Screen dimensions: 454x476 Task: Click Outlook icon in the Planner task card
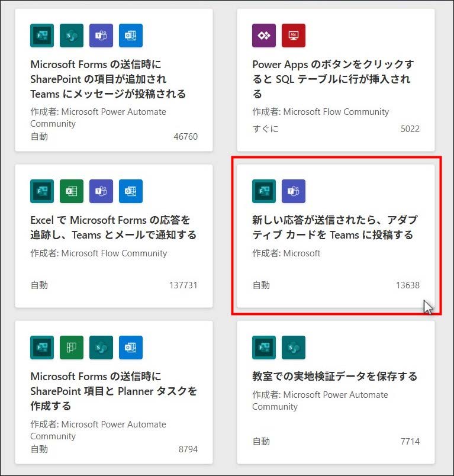click(x=130, y=348)
